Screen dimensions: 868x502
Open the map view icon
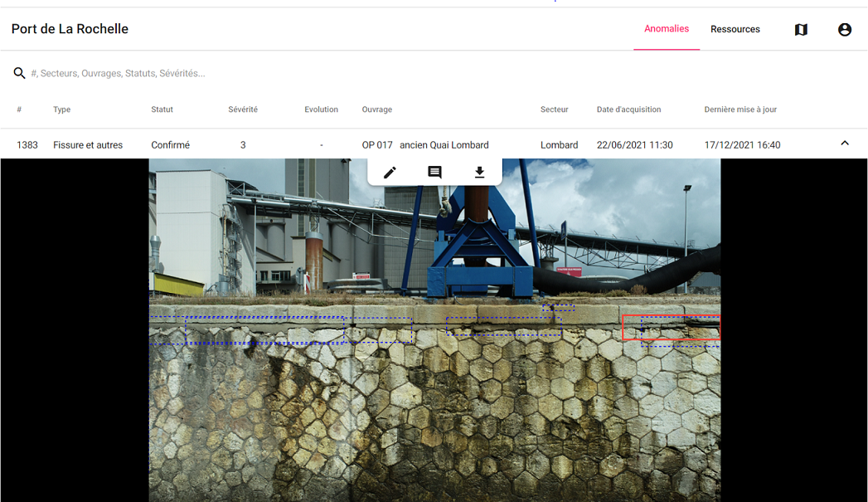801,30
